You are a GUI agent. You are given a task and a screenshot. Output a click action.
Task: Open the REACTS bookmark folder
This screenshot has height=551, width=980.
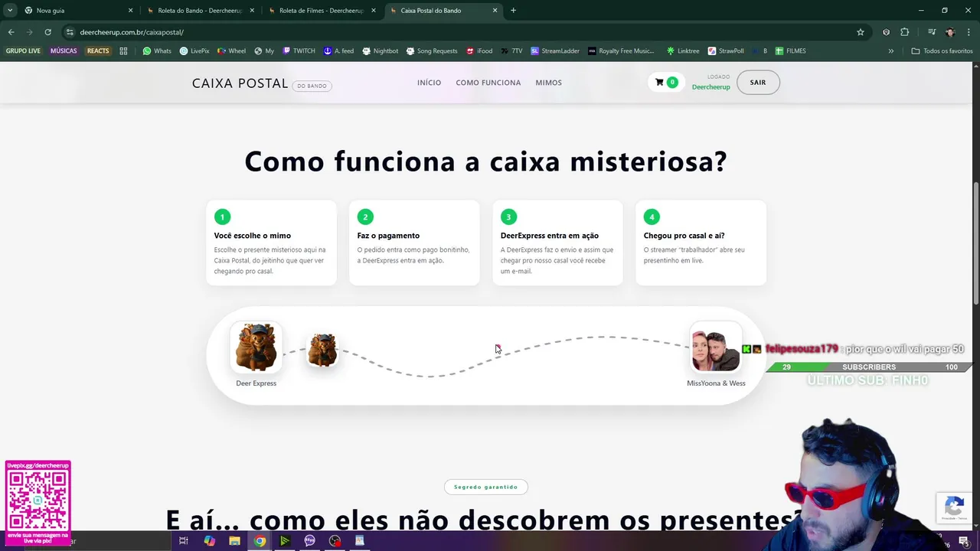click(98, 51)
